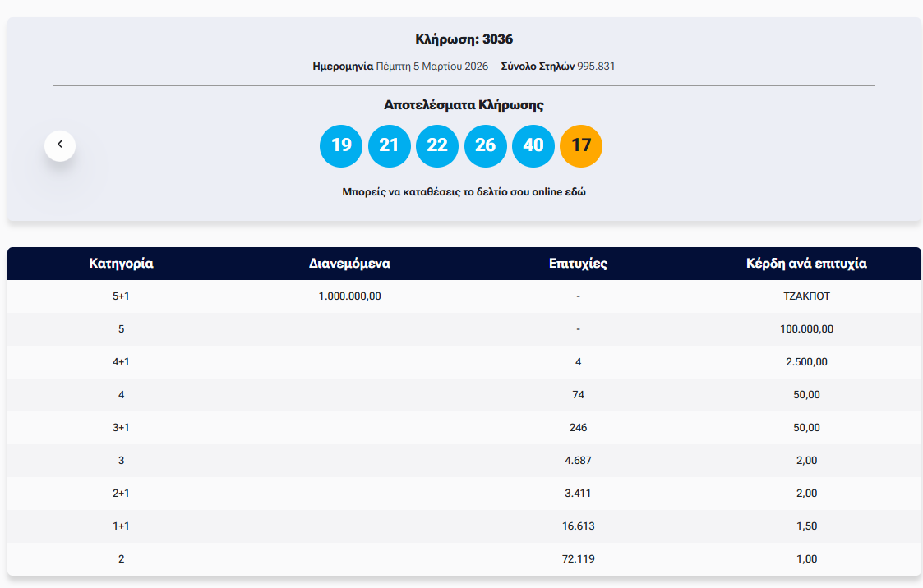Select the blue number 26 ball
923x588 pixels.
[x=485, y=145]
